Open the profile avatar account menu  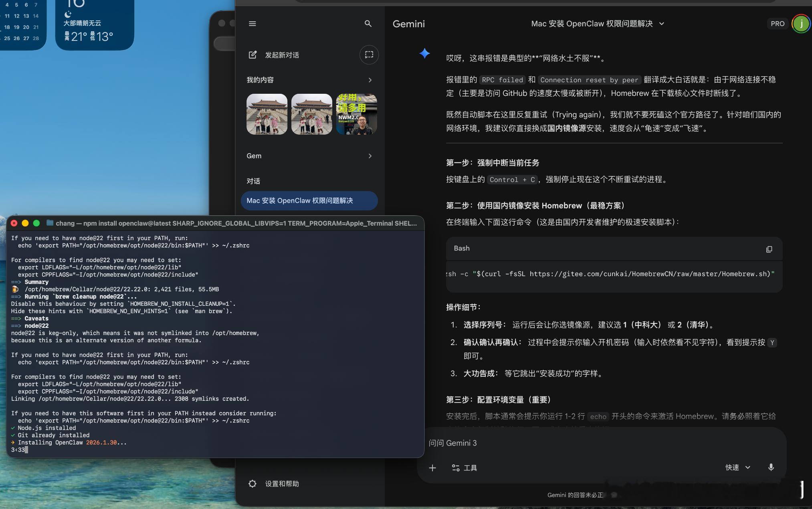[x=800, y=24]
